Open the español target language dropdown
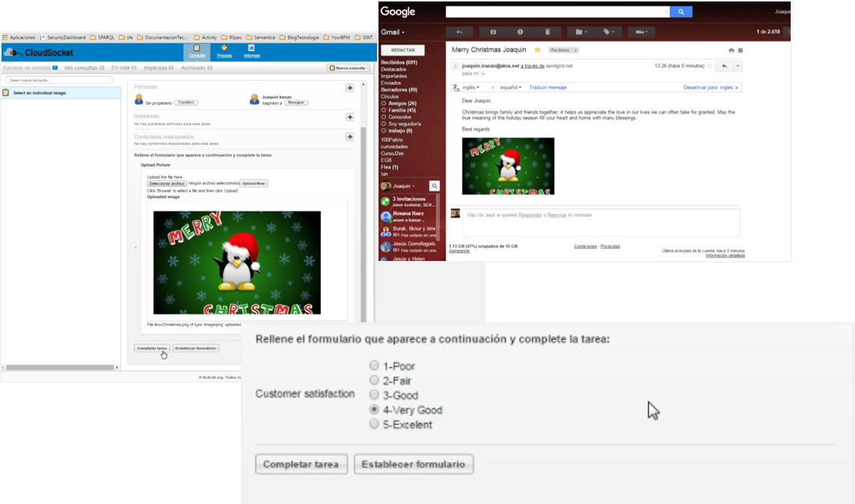Viewport: 855px width, 504px height. click(511, 87)
